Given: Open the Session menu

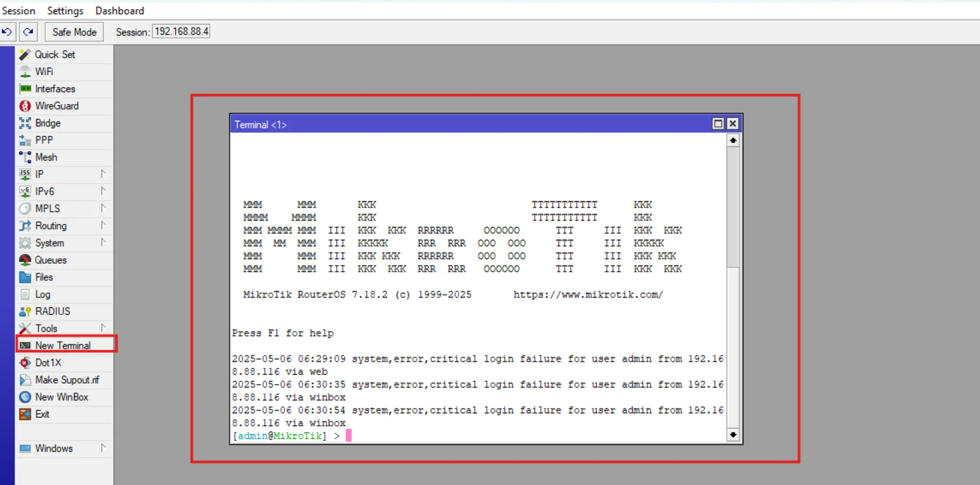Looking at the screenshot, I should pos(19,10).
